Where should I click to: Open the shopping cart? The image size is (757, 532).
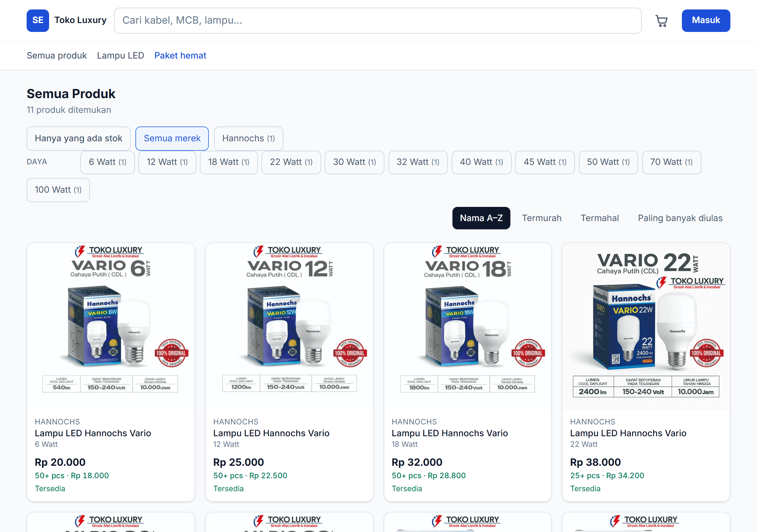pos(661,21)
